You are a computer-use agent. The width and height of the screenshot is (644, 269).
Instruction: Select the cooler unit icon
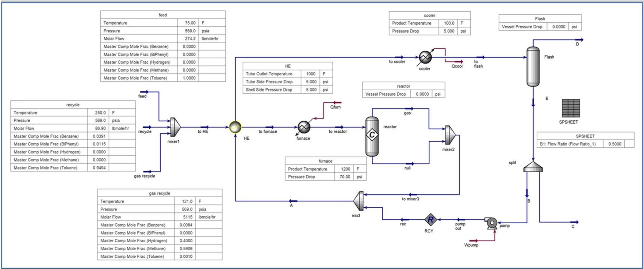coord(425,57)
